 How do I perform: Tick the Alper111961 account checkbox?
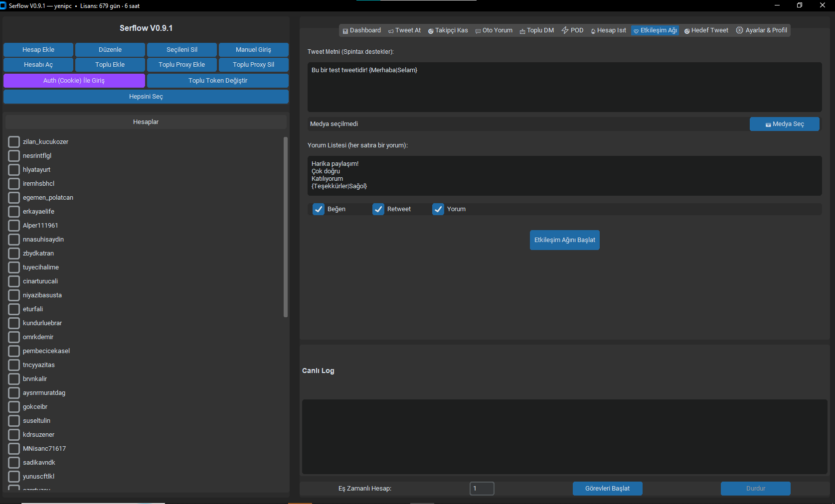pos(14,226)
